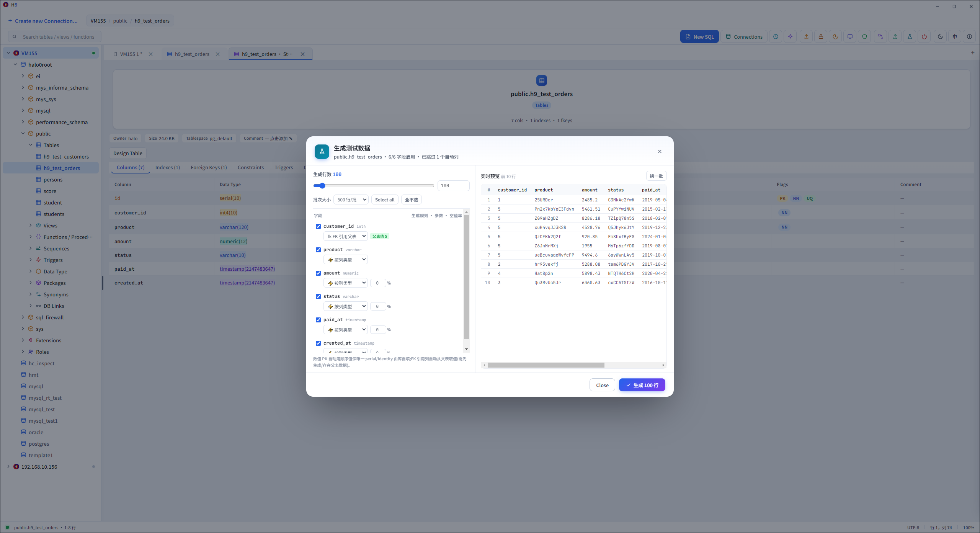Switch to the Indexes (1) tab
Image resolution: width=980 pixels, height=533 pixels.
[x=167, y=167]
